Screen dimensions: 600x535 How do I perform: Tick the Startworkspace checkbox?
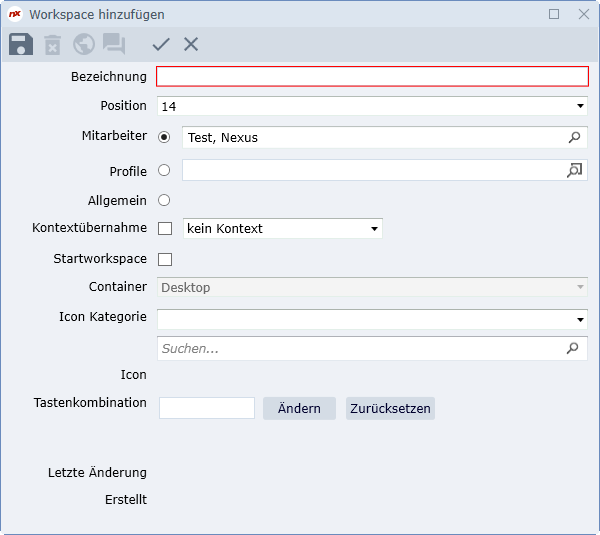pyautogui.click(x=166, y=259)
